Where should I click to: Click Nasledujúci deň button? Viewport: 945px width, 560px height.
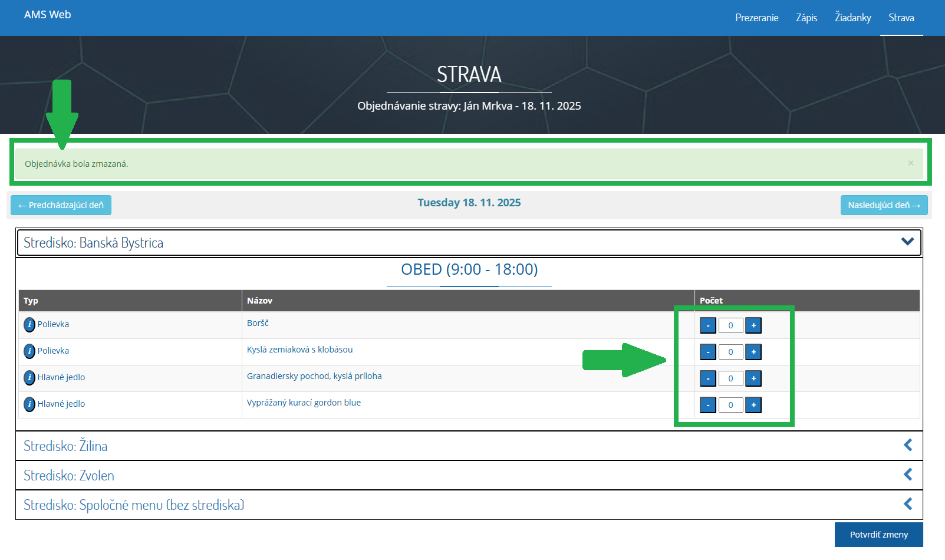883,205
